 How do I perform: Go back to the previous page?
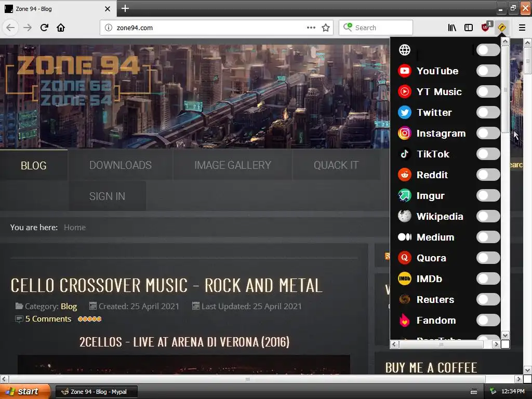coord(10,28)
